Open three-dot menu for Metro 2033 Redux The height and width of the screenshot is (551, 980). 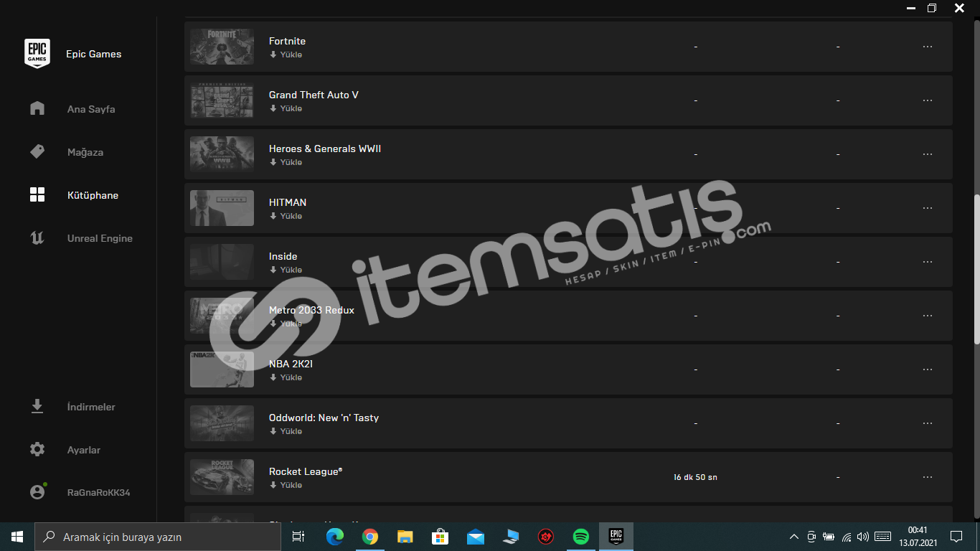[928, 316]
